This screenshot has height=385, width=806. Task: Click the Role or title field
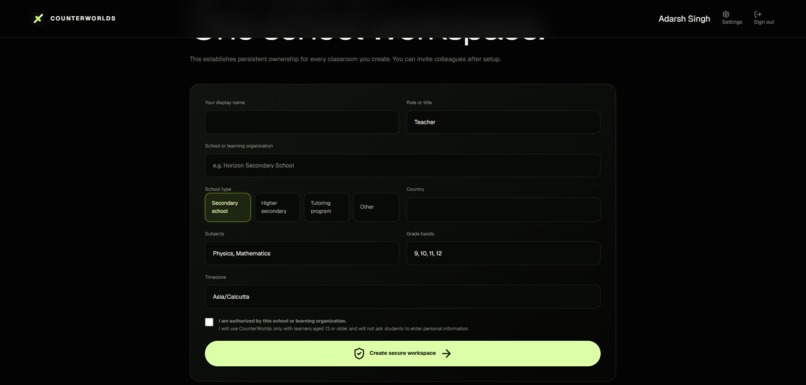click(x=503, y=122)
